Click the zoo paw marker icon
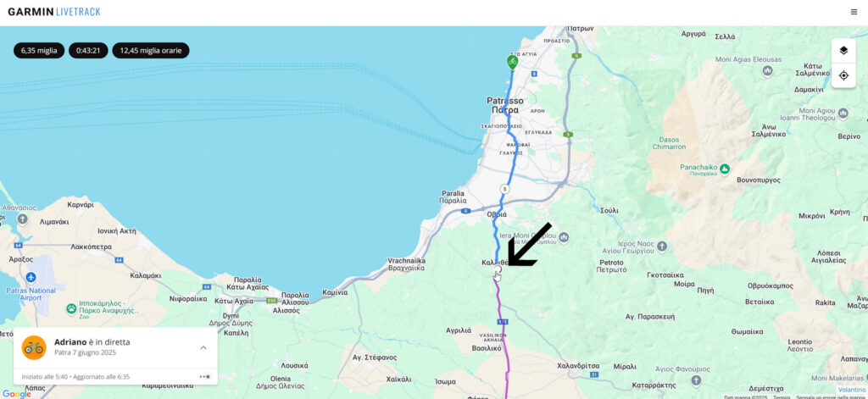Image resolution: width=868 pixels, height=399 pixels. click(x=71, y=308)
